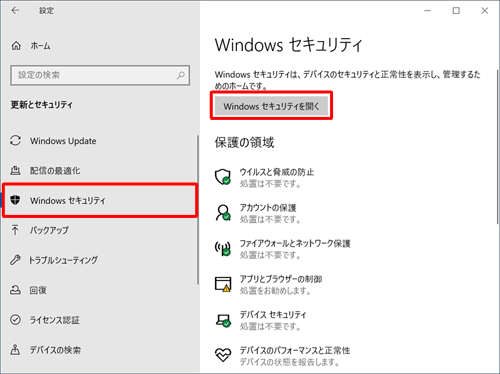Click the firewall and network antenna icon

click(223, 248)
